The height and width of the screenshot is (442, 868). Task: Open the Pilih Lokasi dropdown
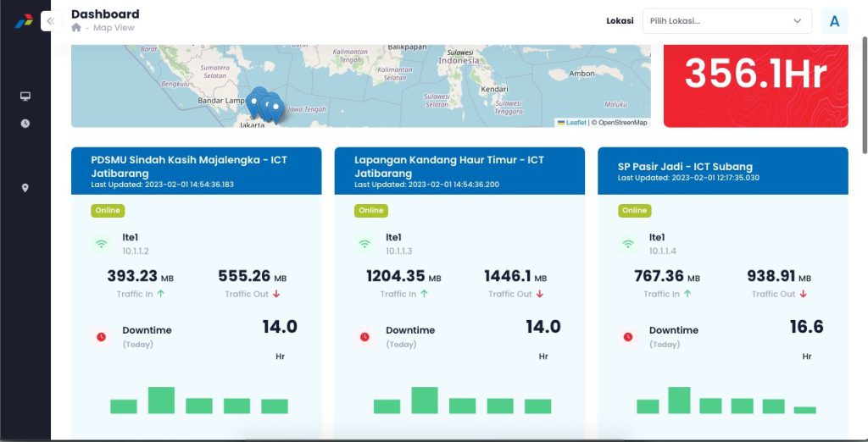pyautogui.click(x=726, y=21)
